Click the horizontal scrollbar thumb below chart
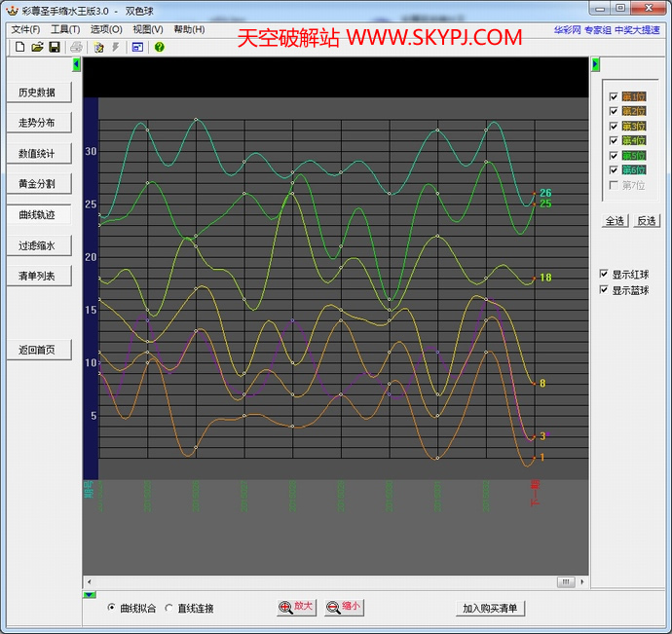The width and height of the screenshot is (672, 634). point(565,581)
